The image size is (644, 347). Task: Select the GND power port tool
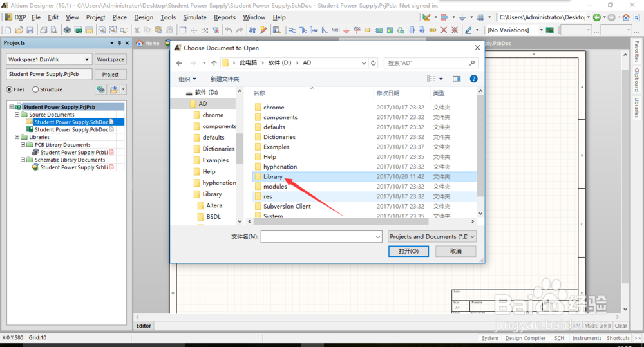point(346,30)
